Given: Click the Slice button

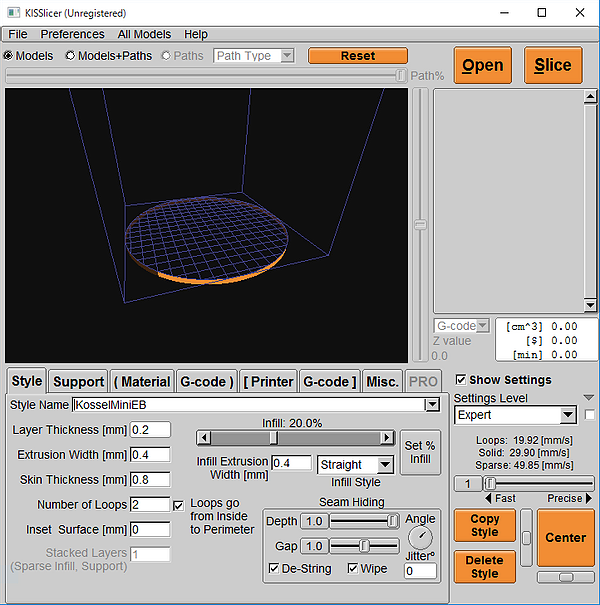Looking at the screenshot, I should click(553, 65).
